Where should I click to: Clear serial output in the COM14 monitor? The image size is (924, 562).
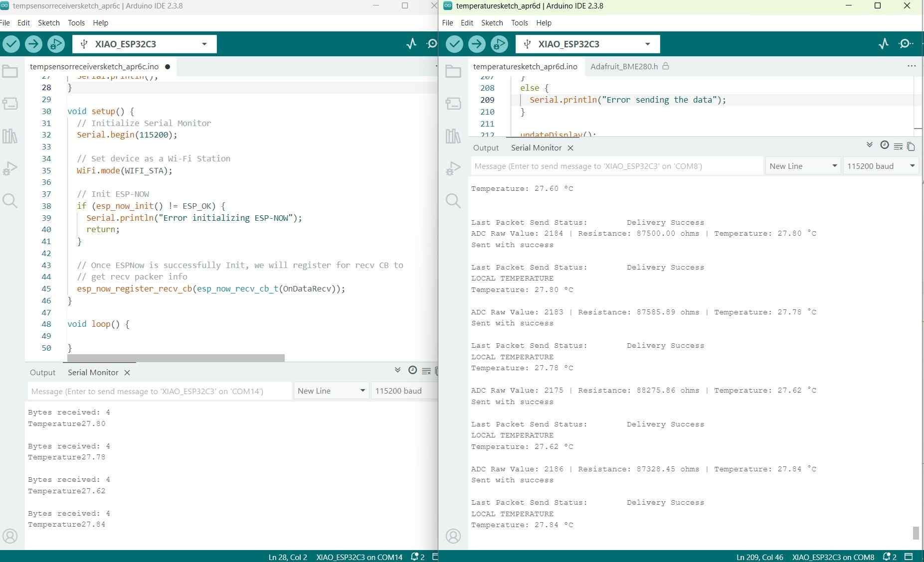[426, 371]
